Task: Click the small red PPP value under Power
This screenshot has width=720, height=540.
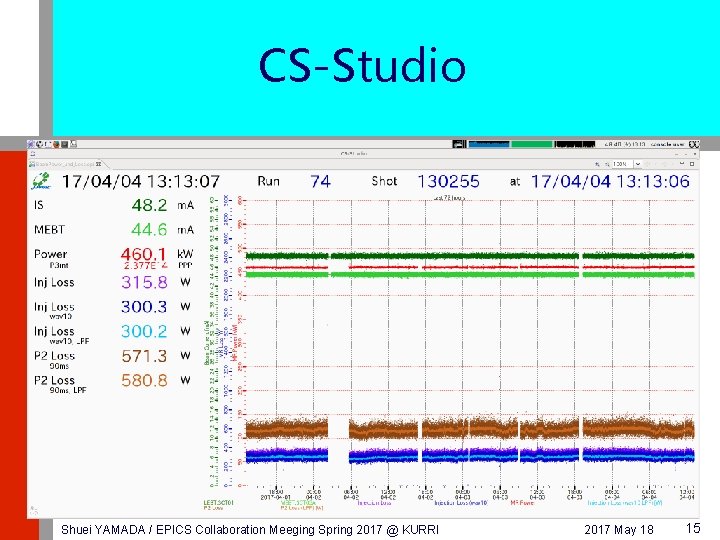Action: (x=146, y=265)
